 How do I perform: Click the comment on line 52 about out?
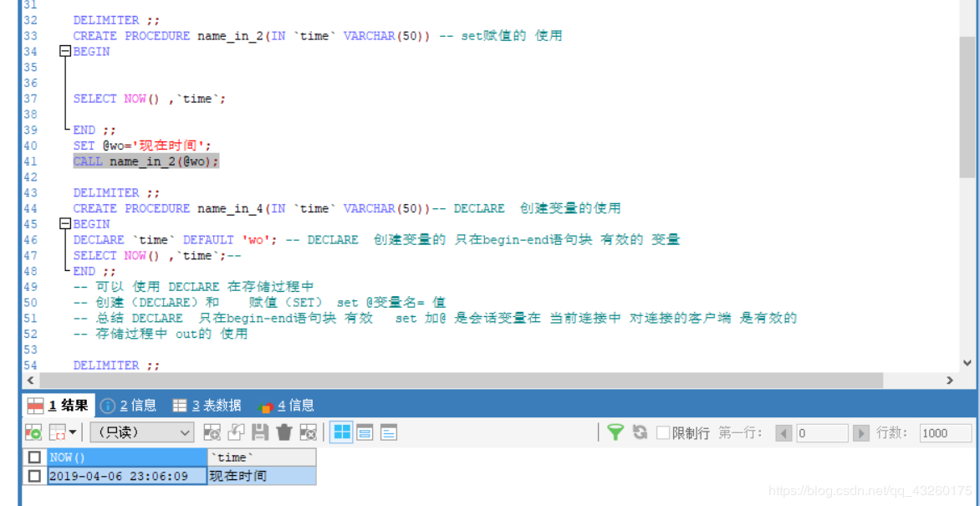[161, 334]
